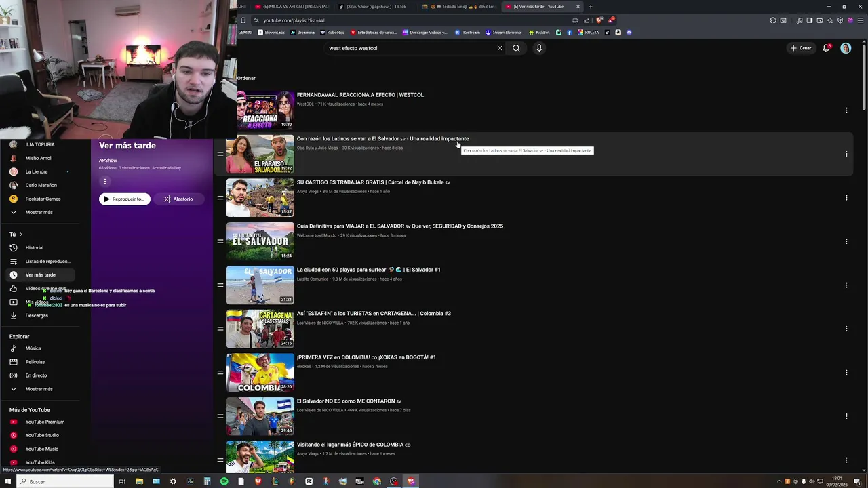This screenshot has width=868, height=488.
Task: Open Windows Start menu
Action: click(x=7, y=481)
